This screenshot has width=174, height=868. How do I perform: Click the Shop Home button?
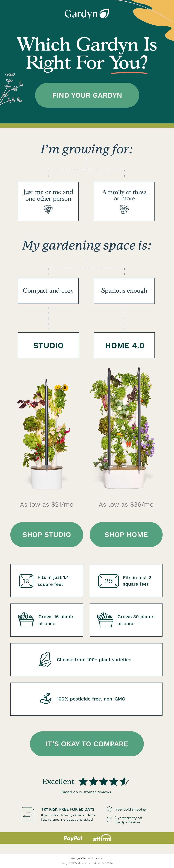126,534
